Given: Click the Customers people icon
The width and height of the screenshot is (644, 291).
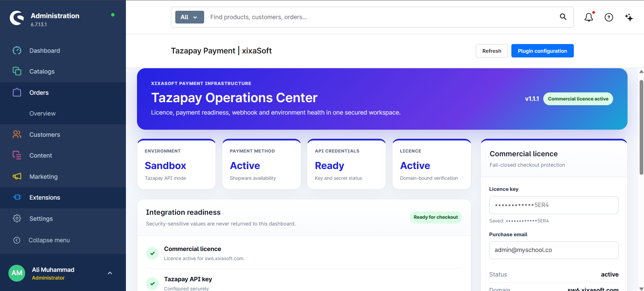Looking at the screenshot, I should pyautogui.click(x=17, y=134).
